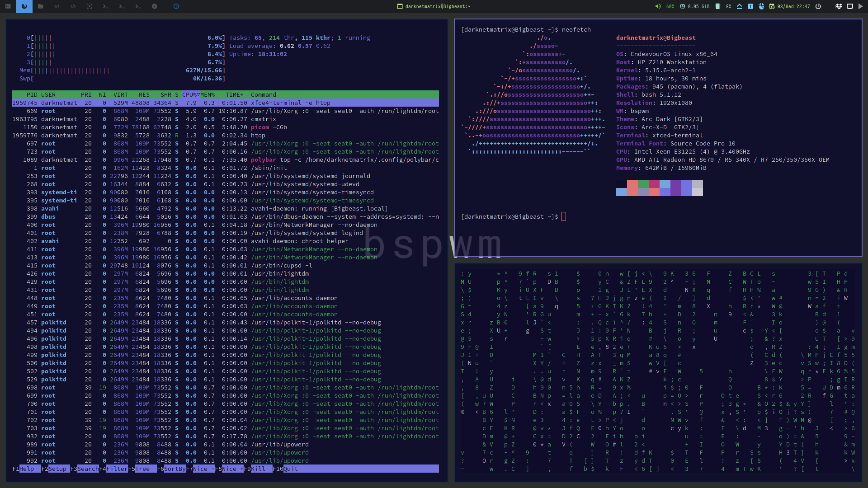Select the picom -CGb process row
Viewport: 868px width, 488px height.
(226, 127)
